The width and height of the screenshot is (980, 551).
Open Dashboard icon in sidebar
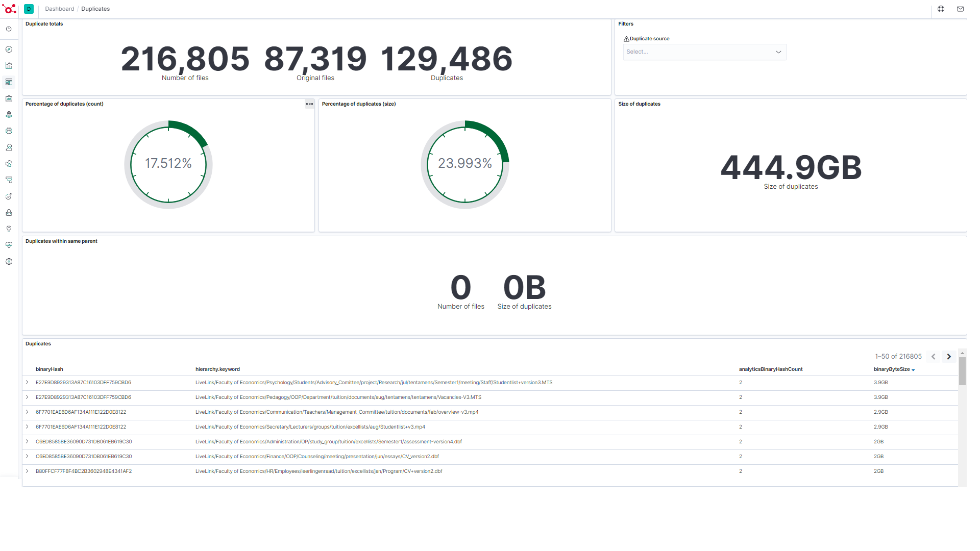(9, 82)
